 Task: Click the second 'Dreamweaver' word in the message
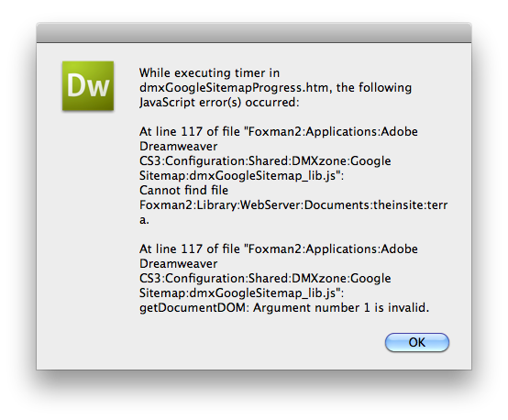pos(178,263)
